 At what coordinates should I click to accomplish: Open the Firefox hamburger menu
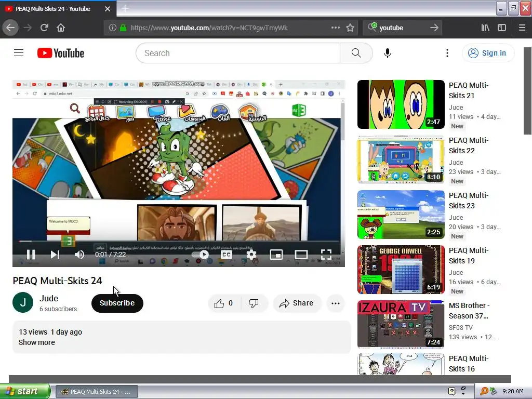coord(522,28)
